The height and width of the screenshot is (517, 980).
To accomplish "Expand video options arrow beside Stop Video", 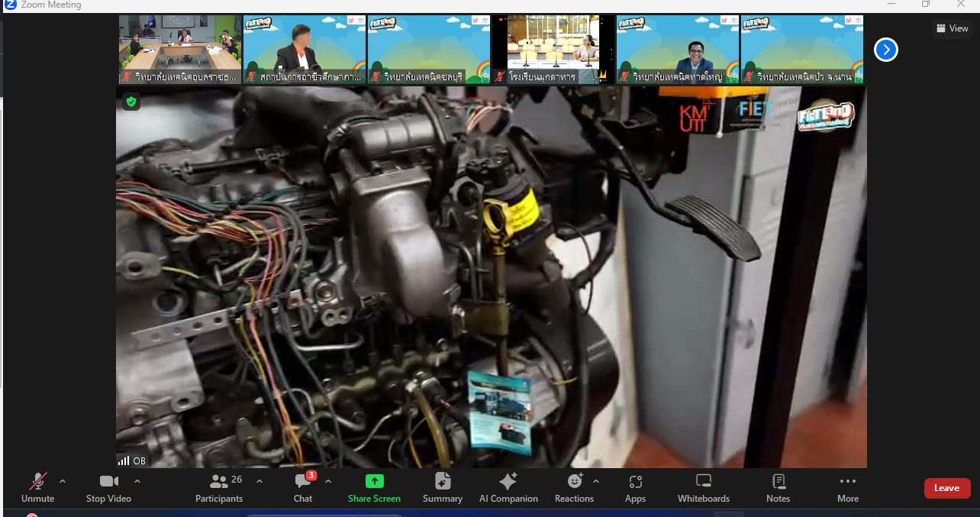I will click(x=137, y=481).
